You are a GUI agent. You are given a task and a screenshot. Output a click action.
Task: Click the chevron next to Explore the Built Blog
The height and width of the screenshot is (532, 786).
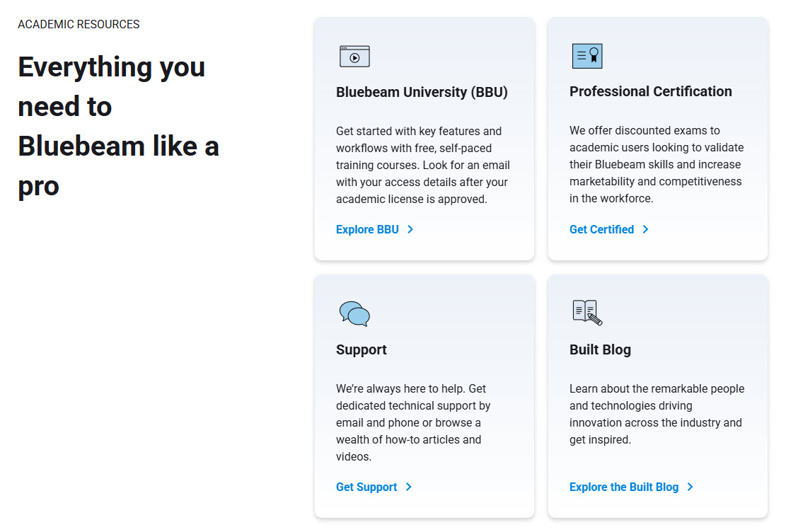pyautogui.click(x=690, y=487)
